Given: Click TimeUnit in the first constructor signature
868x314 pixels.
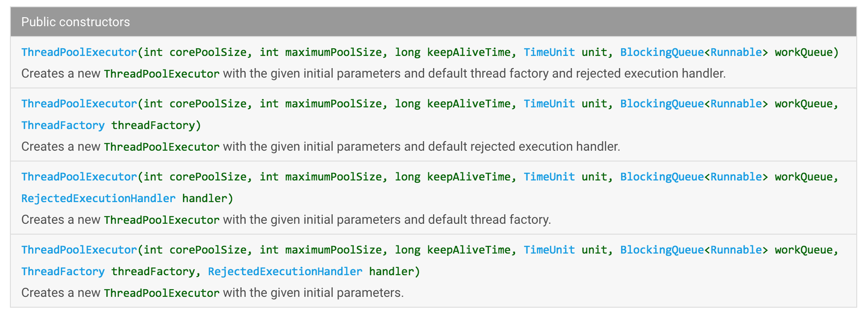Looking at the screenshot, I should [x=549, y=52].
